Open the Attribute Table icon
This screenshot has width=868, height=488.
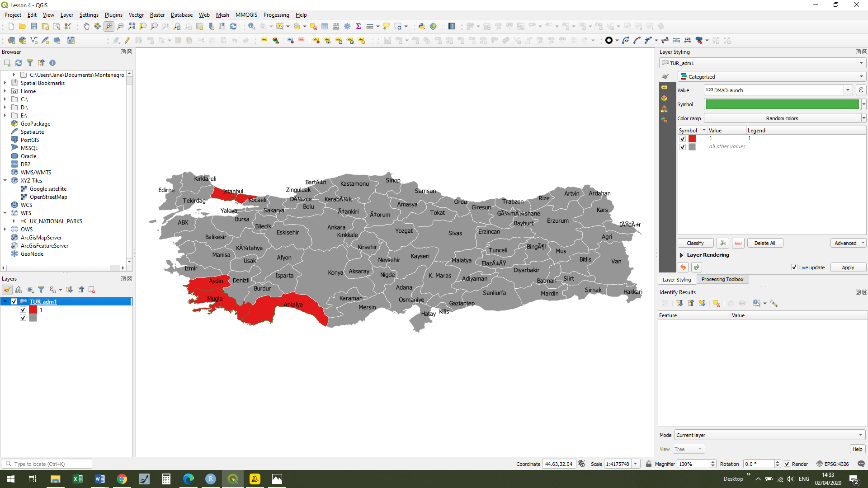pos(325,26)
